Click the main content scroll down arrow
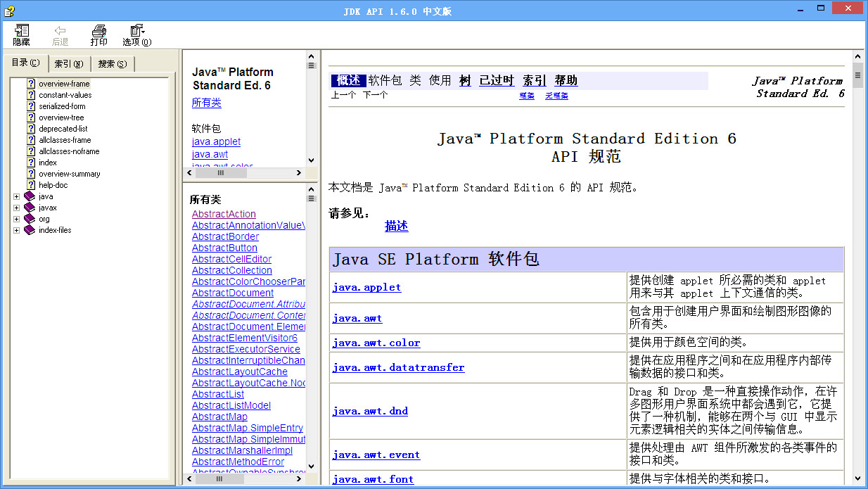This screenshot has height=489, width=868. pyautogui.click(x=857, y=478)
